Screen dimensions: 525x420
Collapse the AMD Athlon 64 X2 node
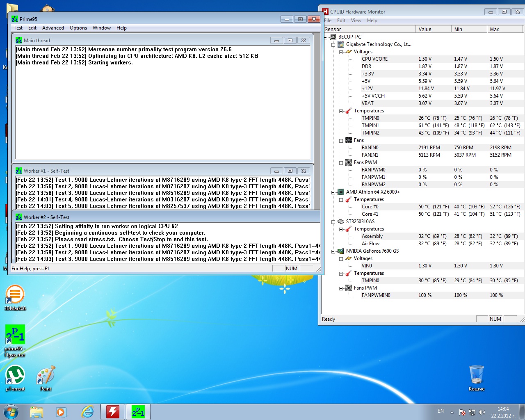tap(333, 192)
